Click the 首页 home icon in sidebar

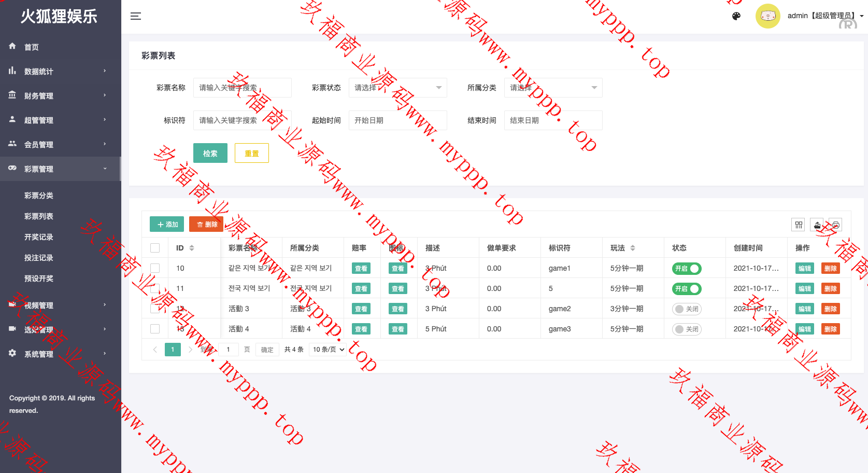[x=12, y=46]
